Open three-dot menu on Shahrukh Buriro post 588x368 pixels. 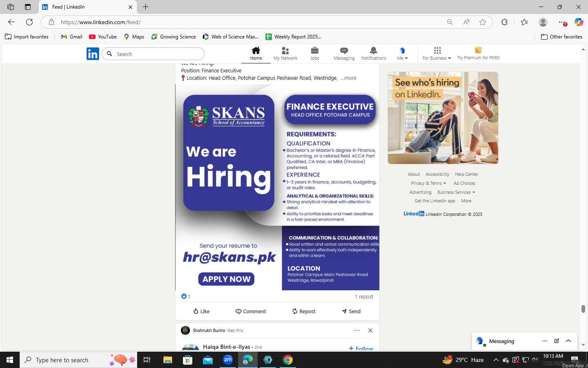point(357,330)
